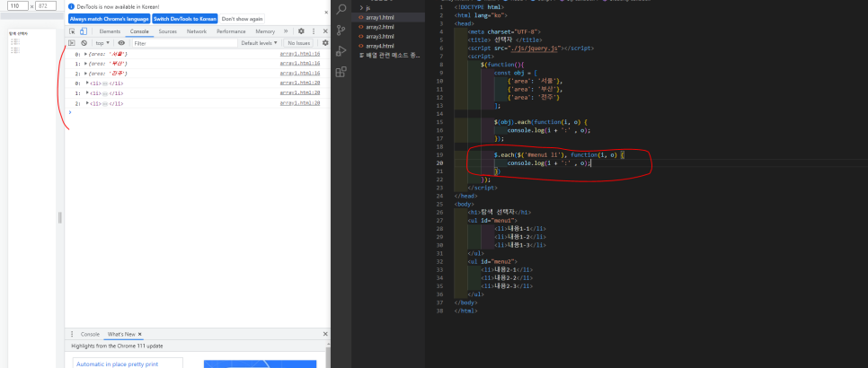This screenshot has width=868, height=368.
Task: Click the Don't show again button
Action: (242, 19)
